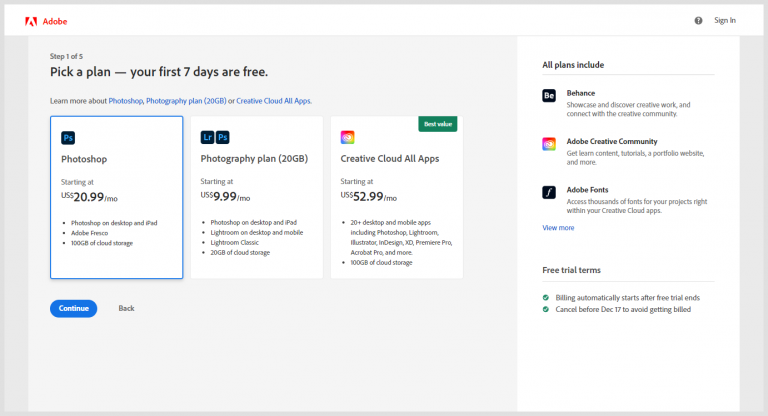Click the Creative Cloud icon in the All Apps card
Viewport: 768px width, 416px height.
tap(347, 137)
